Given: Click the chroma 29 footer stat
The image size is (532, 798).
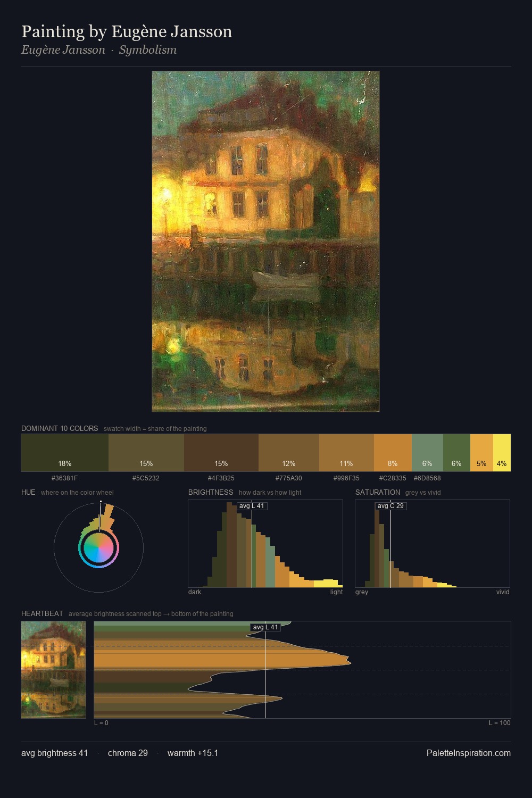Looking at the screenshot, I should click(128, 753).
